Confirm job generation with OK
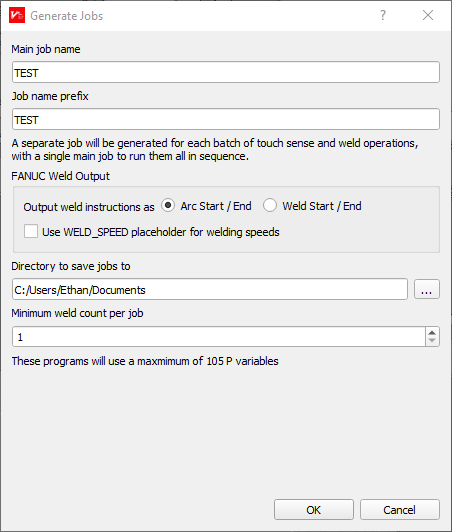The width and height of the screenshot is (452, 532). [314, 510]
